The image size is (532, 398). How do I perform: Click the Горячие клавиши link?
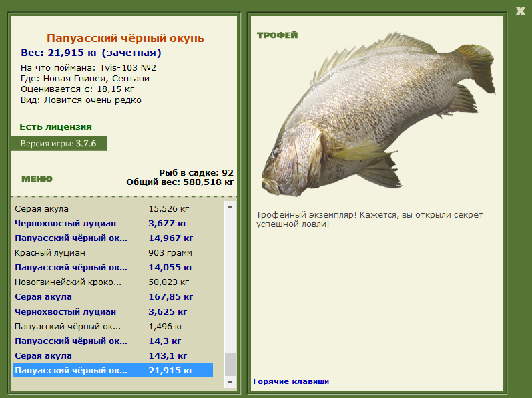pyautogui.click(x=290, y=381)
